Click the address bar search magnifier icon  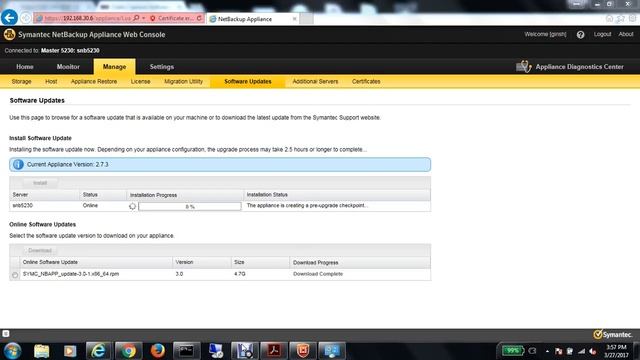(136, 18)
